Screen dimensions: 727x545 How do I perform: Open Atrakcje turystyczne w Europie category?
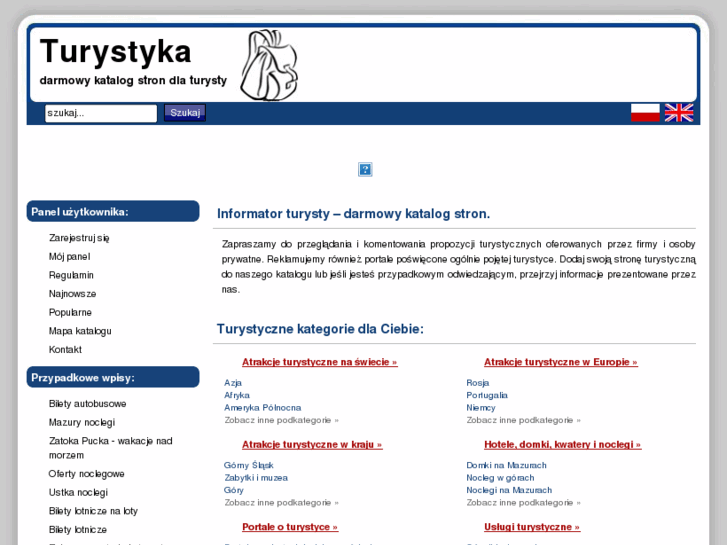(561, 362)
